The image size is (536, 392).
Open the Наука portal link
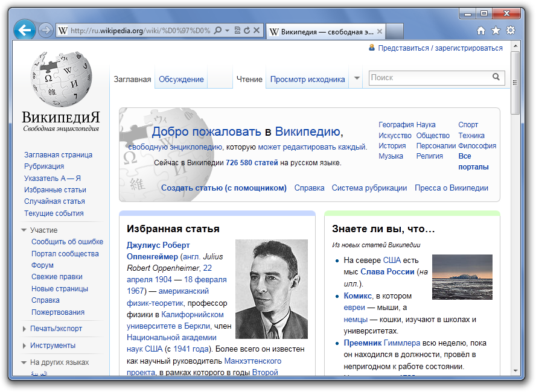coord(426,125)
